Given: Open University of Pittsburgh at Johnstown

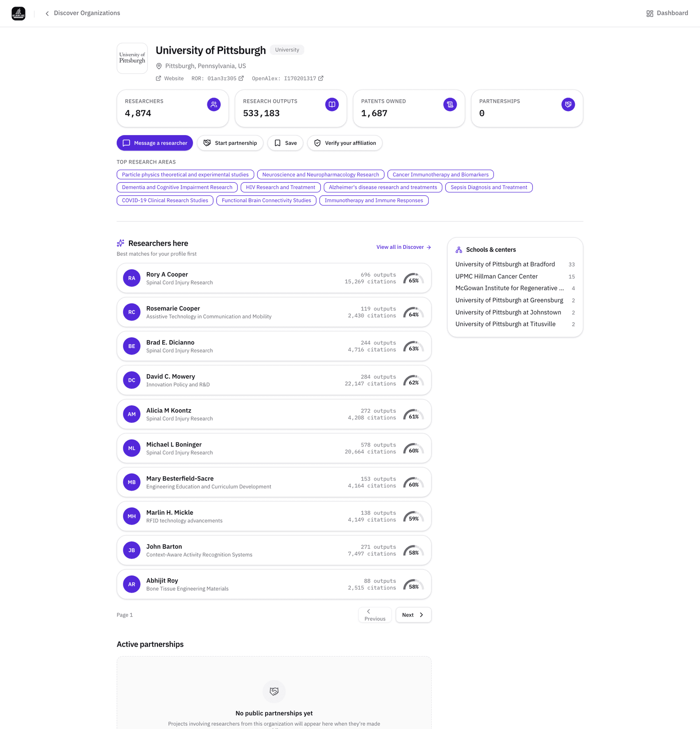Looking at the screenshot, I should coord(515,312).
